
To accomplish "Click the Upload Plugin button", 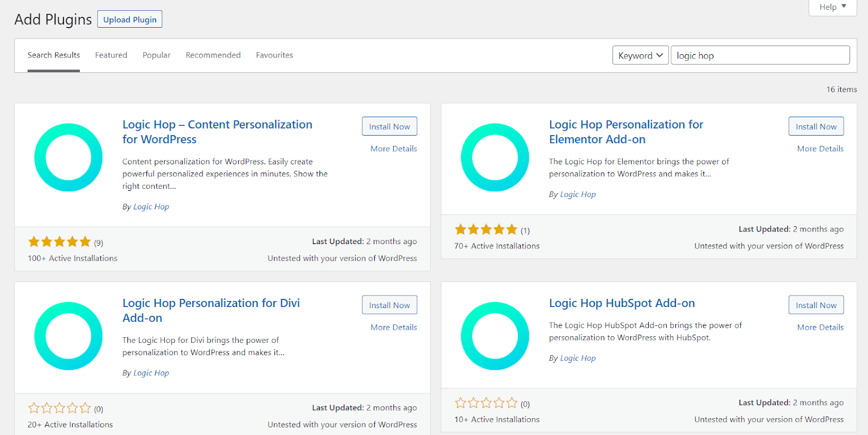I will click(130, 20).
